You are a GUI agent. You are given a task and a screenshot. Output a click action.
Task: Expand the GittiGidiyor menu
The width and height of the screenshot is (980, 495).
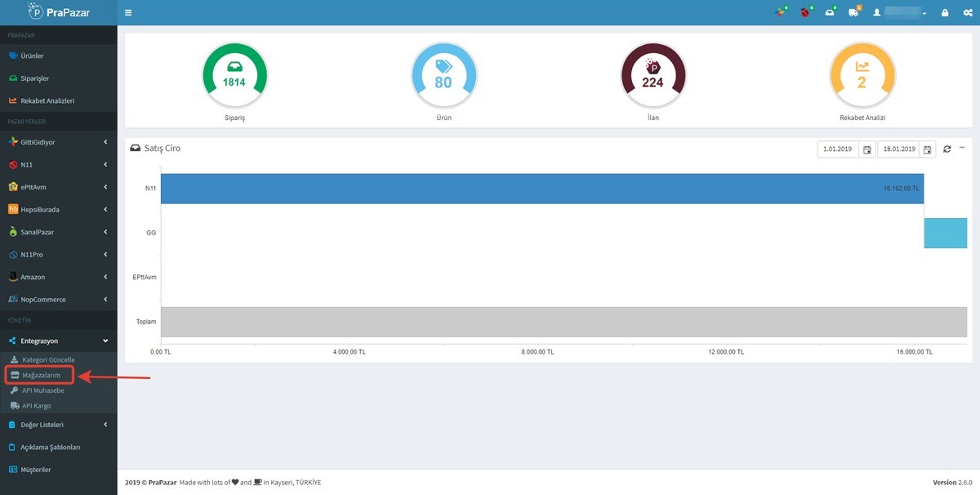[59, 142]
